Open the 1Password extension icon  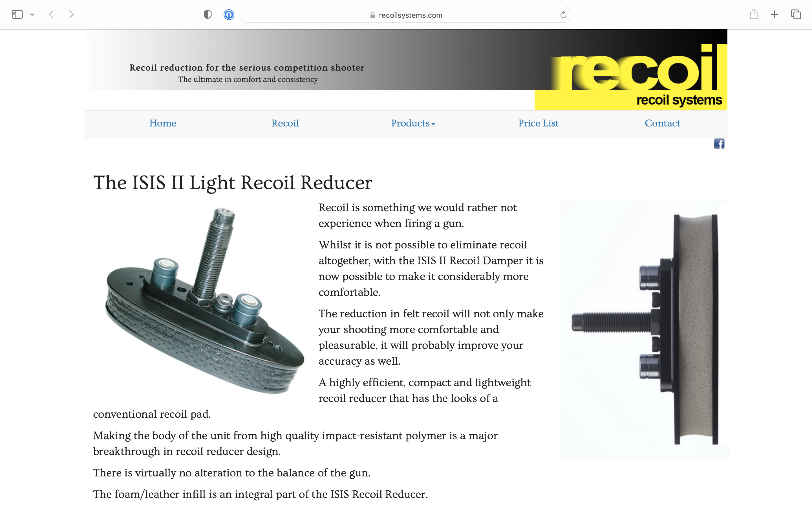tap(229, 14)
